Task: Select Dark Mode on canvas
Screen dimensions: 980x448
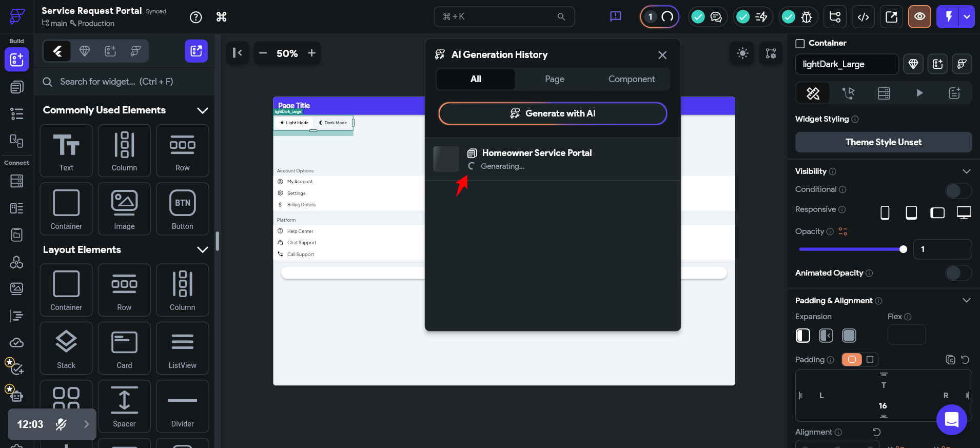Action: (x=333, y=123)
